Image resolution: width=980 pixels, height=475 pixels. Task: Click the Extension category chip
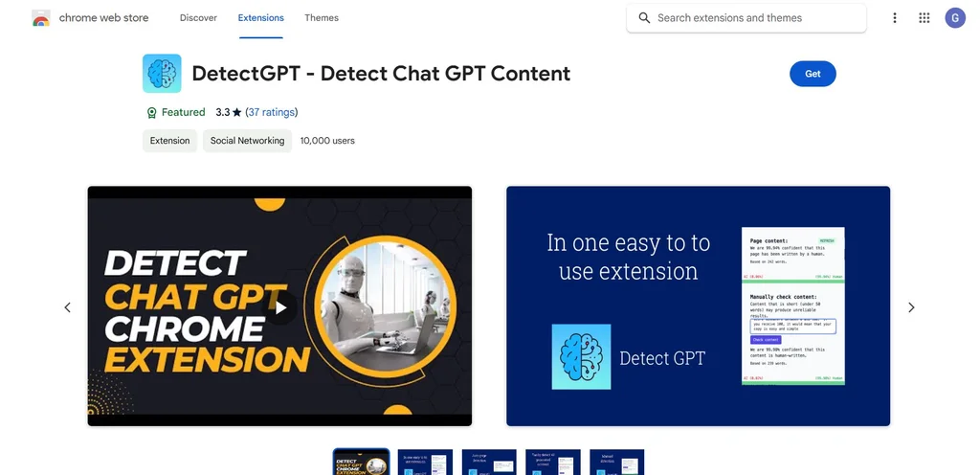(x=170, y=141)
